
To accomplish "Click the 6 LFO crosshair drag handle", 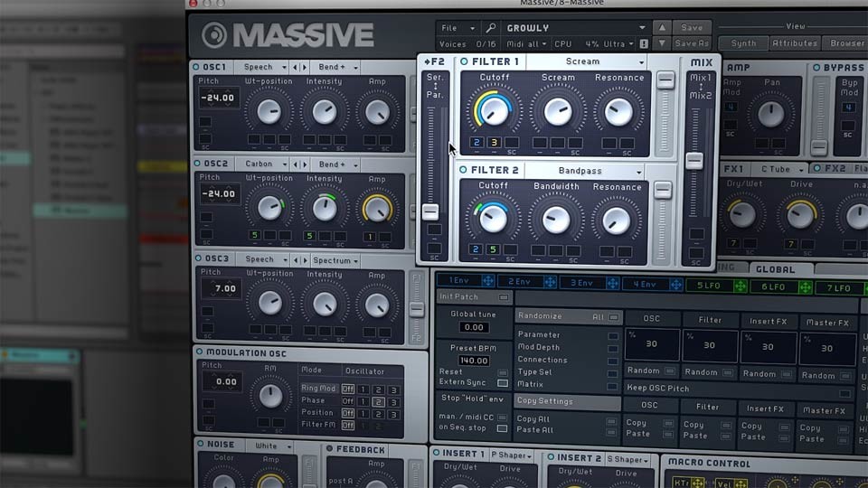I will 805,287.
